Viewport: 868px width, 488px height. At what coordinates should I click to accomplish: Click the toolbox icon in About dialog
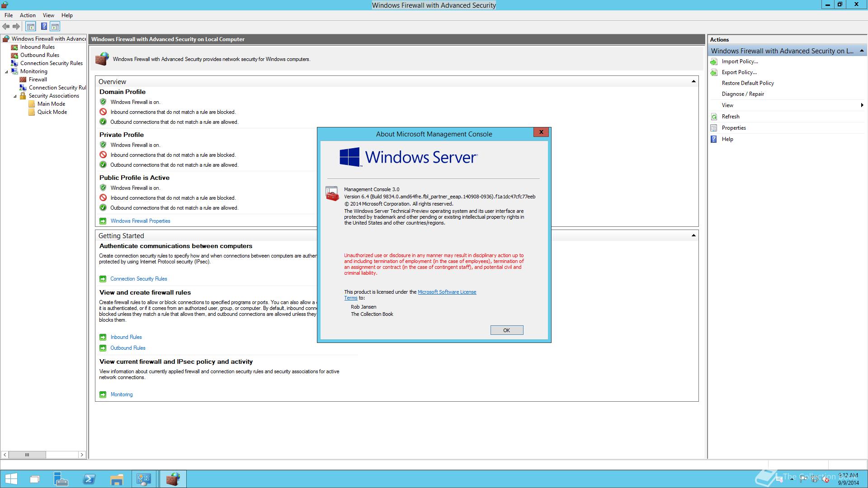pyautogui.click(x=332, y=194)
